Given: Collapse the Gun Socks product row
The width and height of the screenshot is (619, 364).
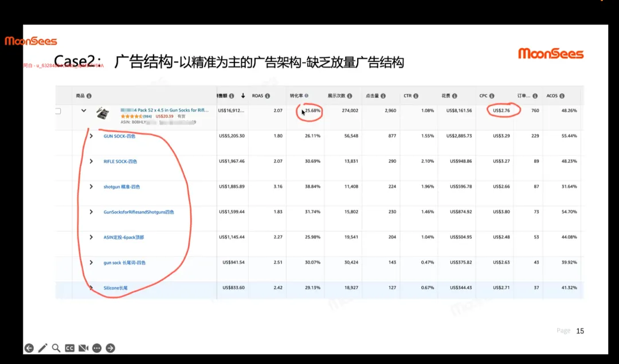Looking at the screenshot, I should tap(84, 111).
